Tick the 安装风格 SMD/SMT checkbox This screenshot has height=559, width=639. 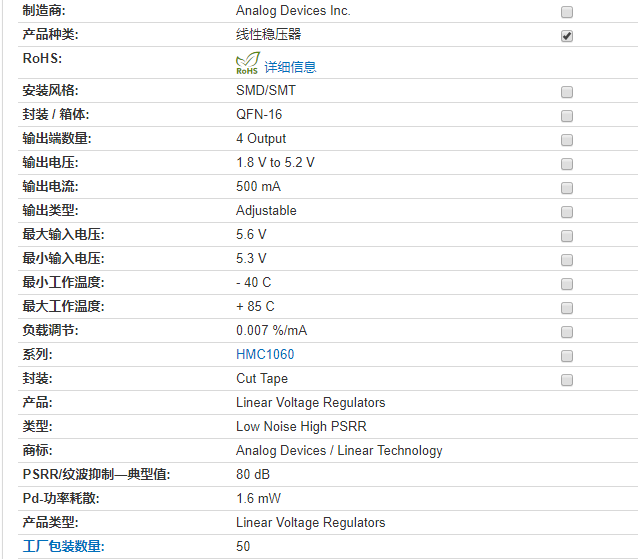pos(567,92)
